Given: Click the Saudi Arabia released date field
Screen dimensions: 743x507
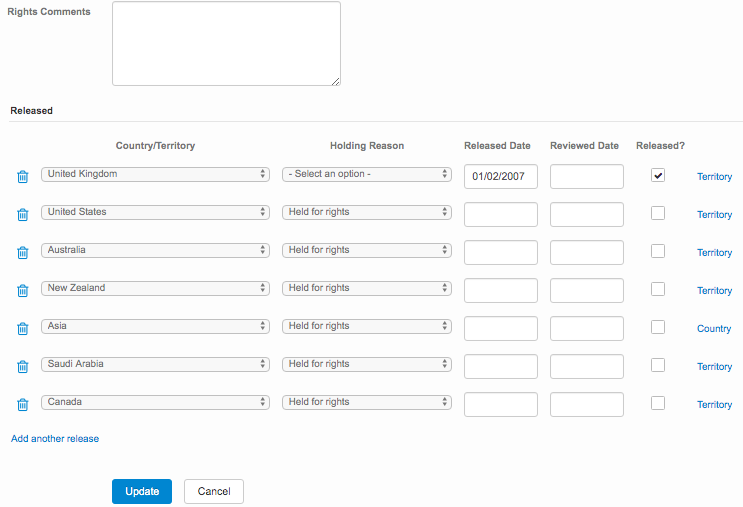Looking at the screenshot, I should (501, 366).
